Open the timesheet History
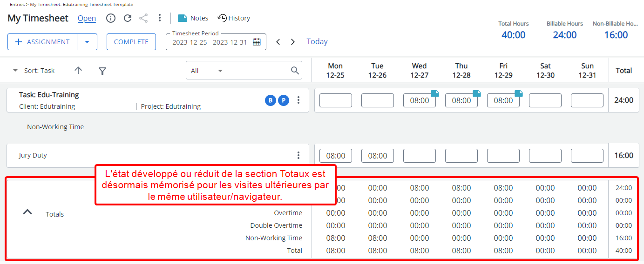This screenshot has width=644, height=264. pyautogui.click(x=234, y=18)
